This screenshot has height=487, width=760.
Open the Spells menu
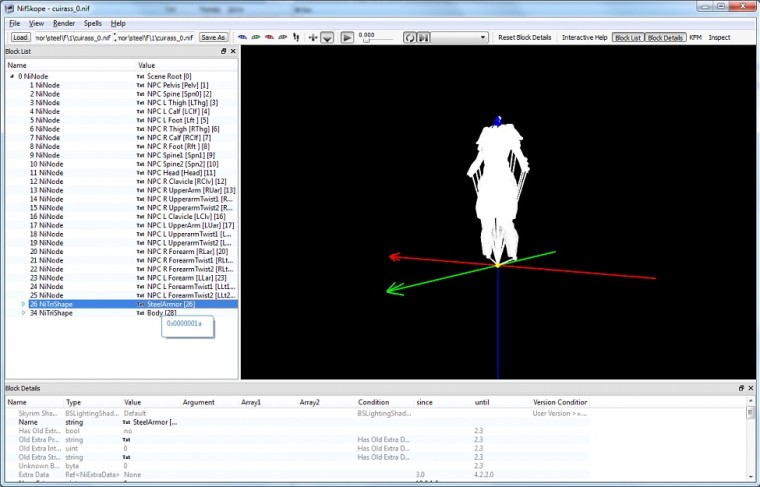click(93, 23)
